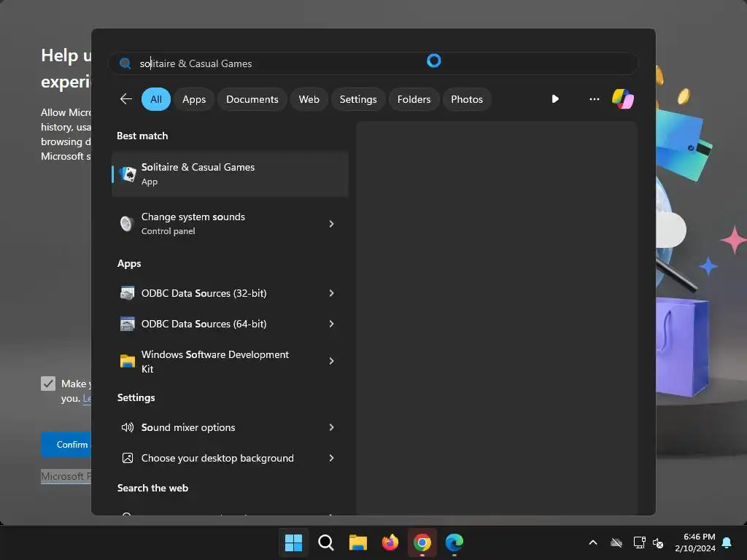Open the Windows Start button
Image resolution: width=747 pixels, height=560 pixels.
(293, 542)
